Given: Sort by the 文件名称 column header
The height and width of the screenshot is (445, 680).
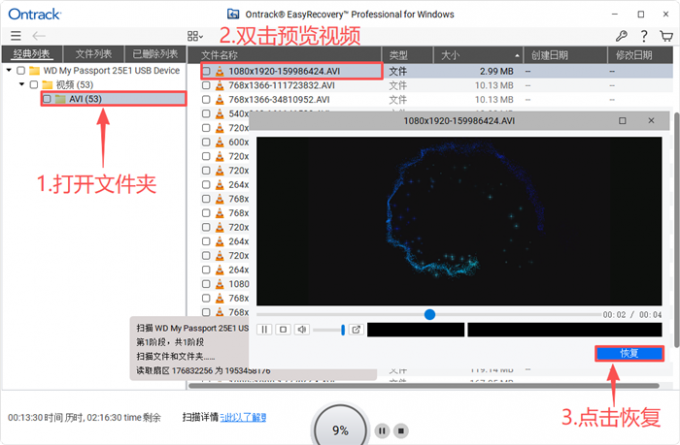Looking at the screenshot, I should coord(284,55).
